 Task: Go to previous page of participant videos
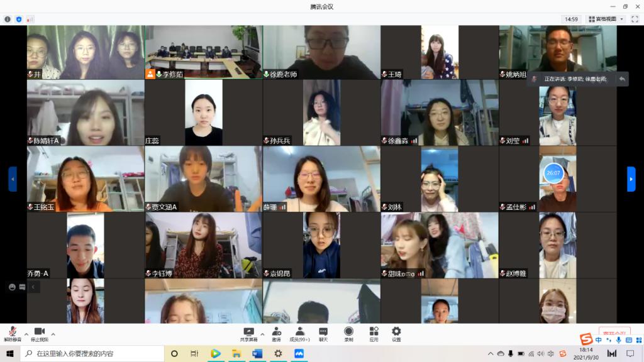13,178
